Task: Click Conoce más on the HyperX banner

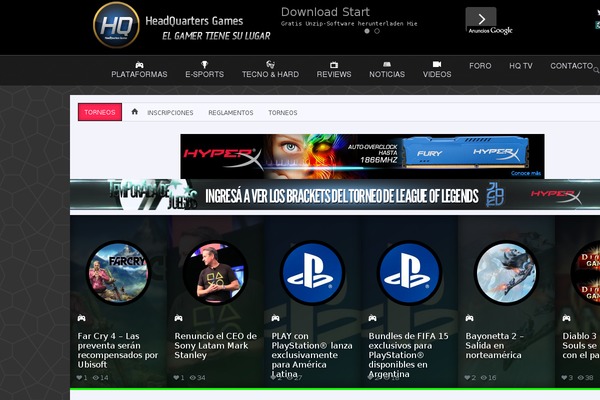Action: pos(526,173)
